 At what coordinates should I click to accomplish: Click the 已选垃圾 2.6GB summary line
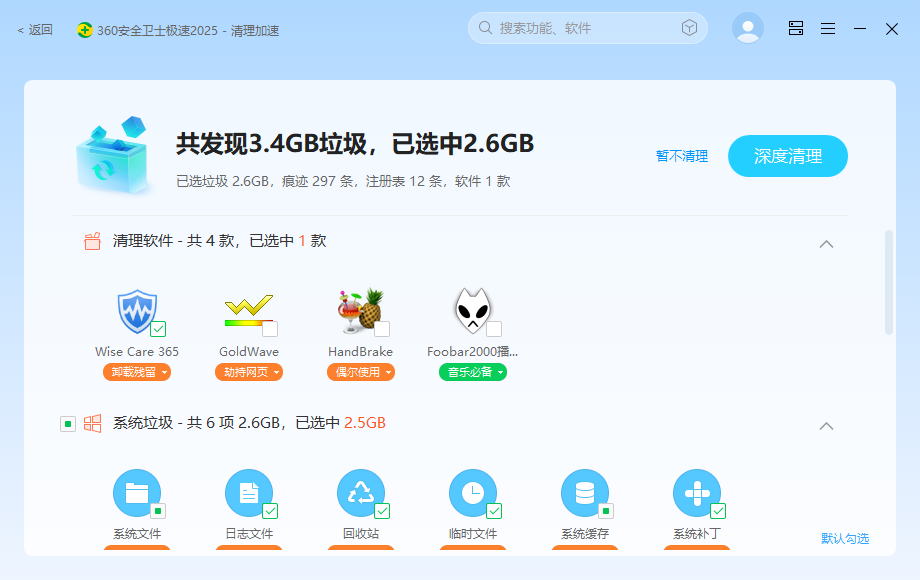click(x=343, y=181)
